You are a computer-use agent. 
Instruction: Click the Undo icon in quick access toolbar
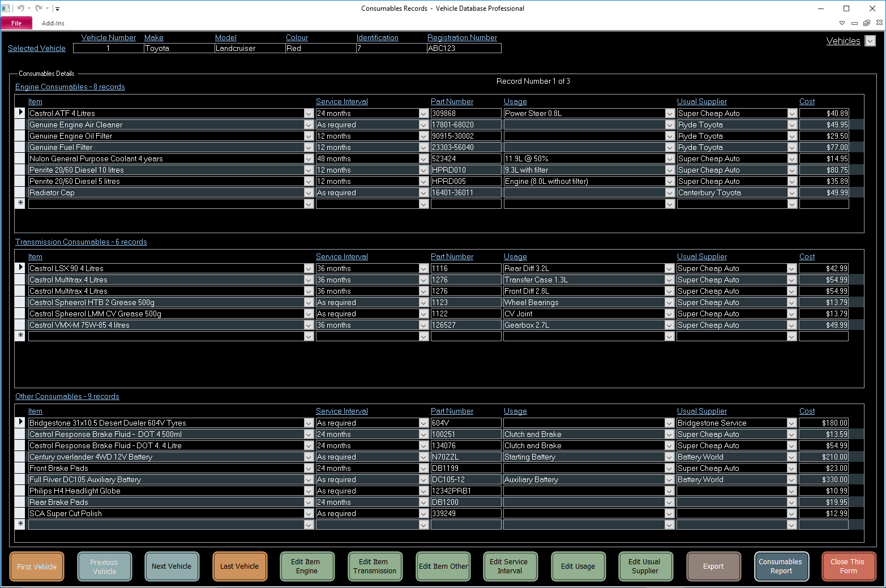point(20,8)
